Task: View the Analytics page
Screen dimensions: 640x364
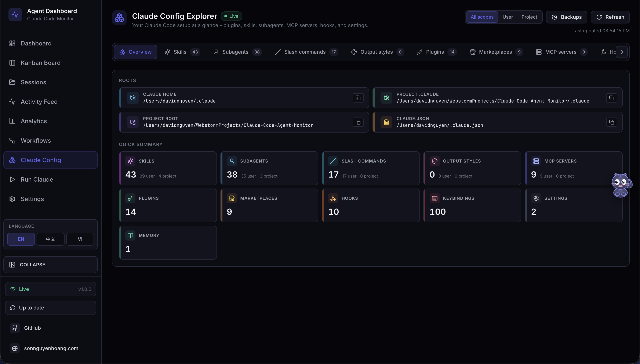Action: (51, 121)
